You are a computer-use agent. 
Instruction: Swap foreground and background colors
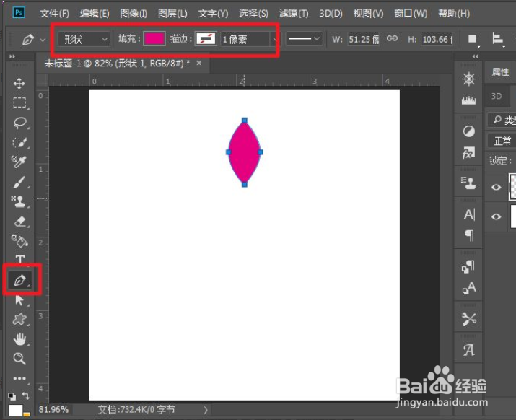point(25,395)
